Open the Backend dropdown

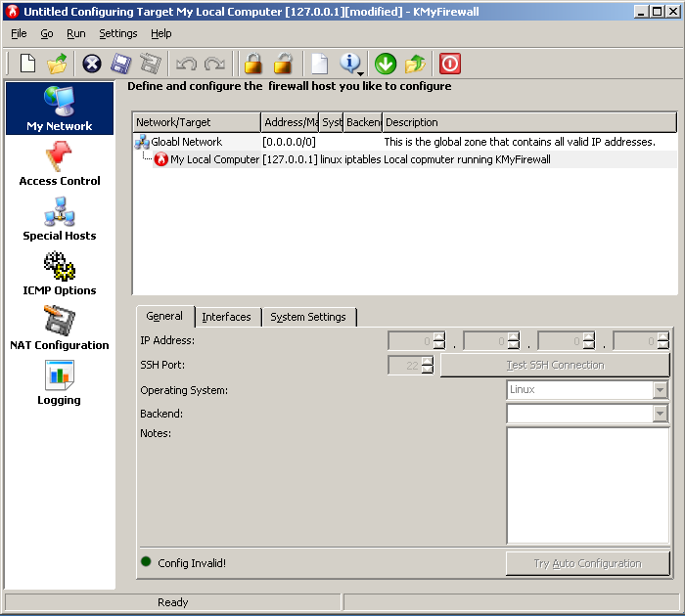587,413
